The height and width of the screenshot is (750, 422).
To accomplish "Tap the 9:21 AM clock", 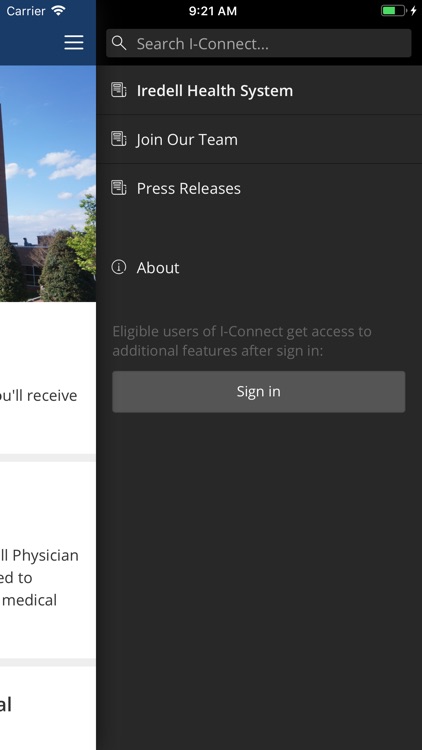I will 212,11.
